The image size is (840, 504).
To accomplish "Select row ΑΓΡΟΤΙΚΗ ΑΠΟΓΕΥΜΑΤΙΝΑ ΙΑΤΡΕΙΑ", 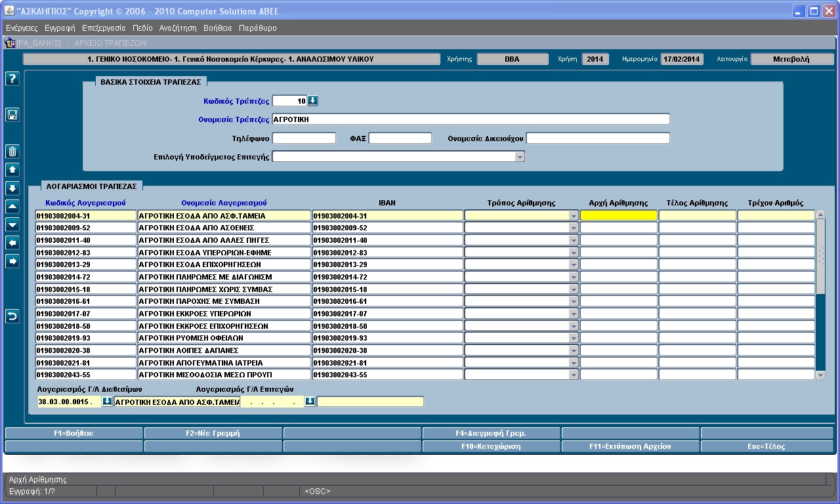I will click(x=224, y=363).
